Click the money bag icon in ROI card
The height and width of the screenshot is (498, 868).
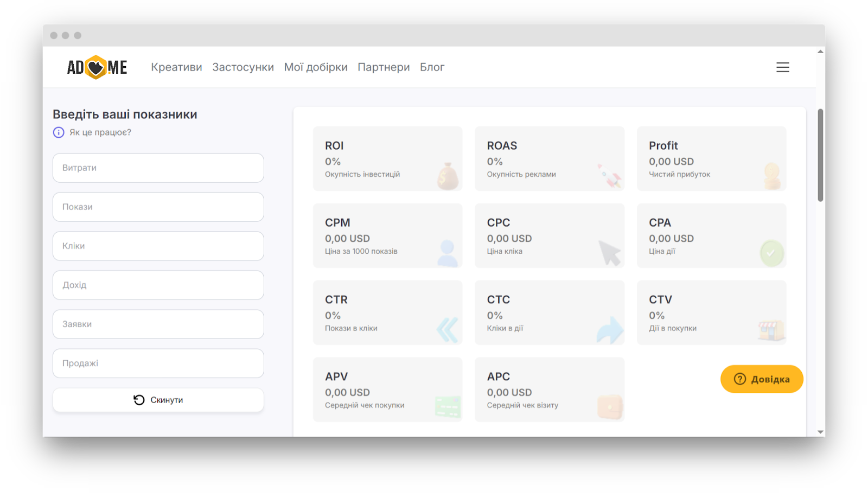(x=448, y=176)
